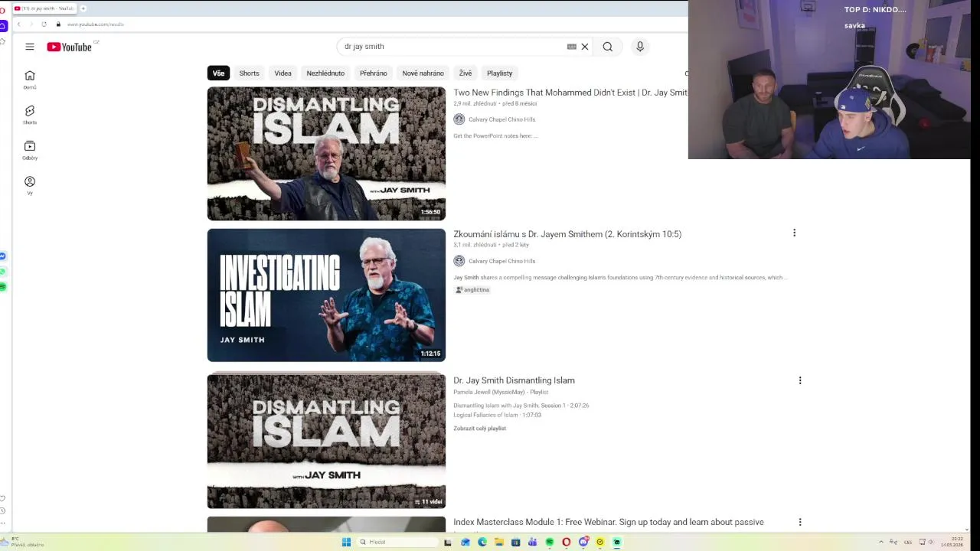
Task: Open Index Masterclass Module 1 title
Action: (609, 522)
